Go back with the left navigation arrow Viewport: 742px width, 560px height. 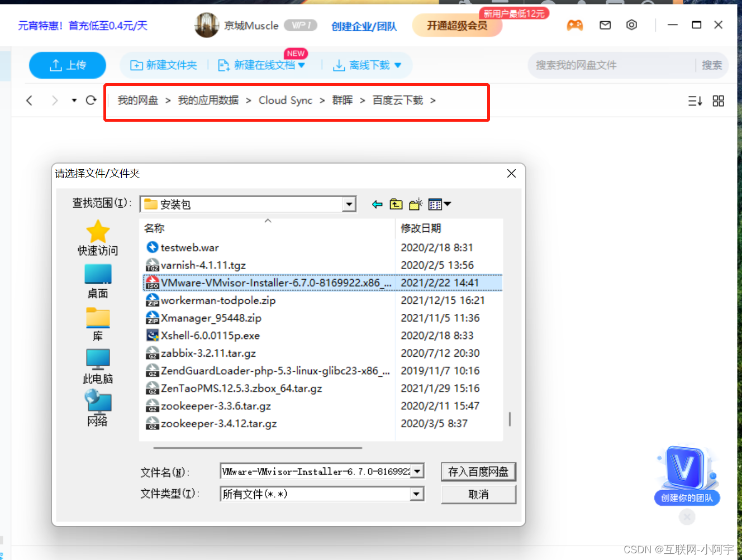pos(29,100)
